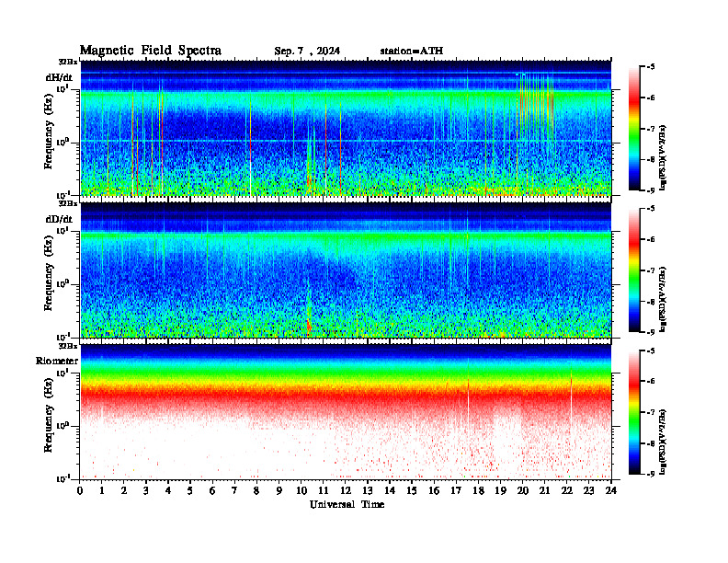Image resolution: width=728 pixels, height=563 pixels.
Task: Click the PSD unit label beside the dD/dt color bar
Action: [664, 299]
